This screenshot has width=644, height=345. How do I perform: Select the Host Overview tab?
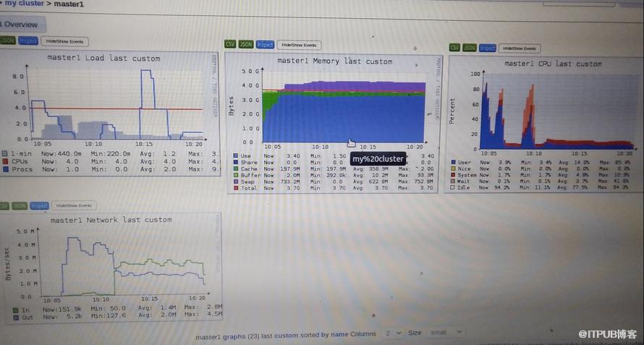[22, 25]
